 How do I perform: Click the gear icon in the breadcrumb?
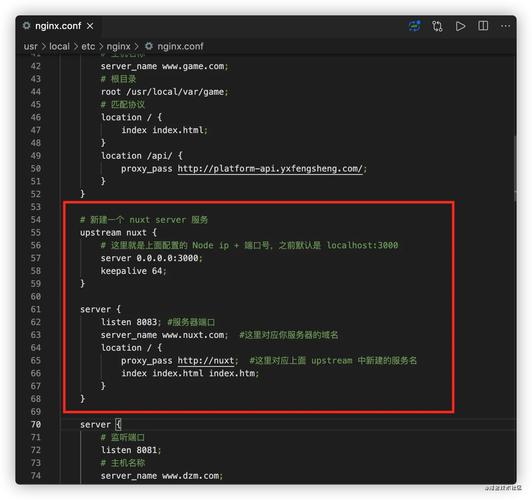[x=149, y=46]
